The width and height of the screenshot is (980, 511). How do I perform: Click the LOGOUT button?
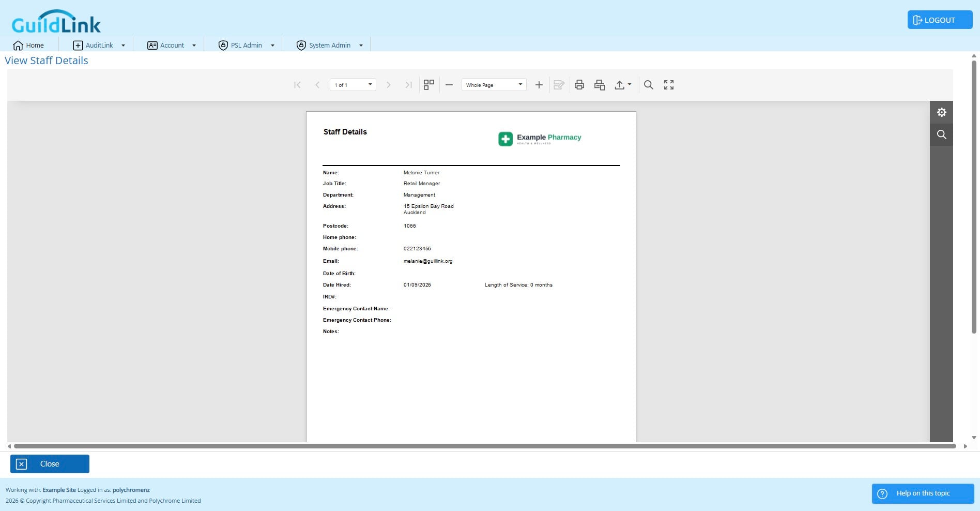940,20
